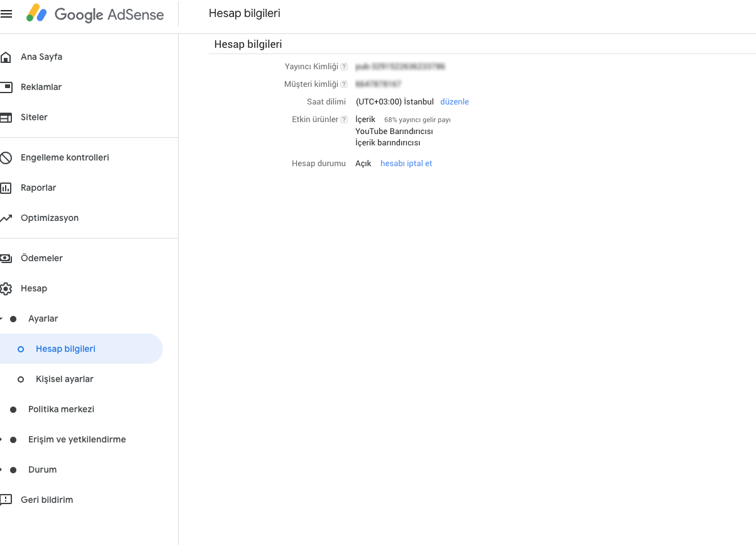Select Ayarlar tree item
This screenshot has width=756, height=545.
pyautogui.click(x=43, y=318)
